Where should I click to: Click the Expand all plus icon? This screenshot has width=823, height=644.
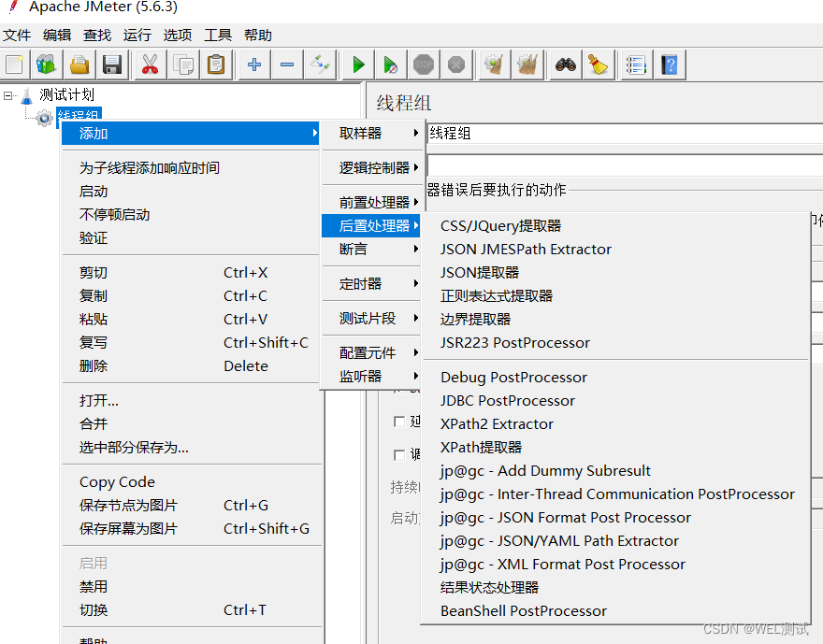point(254,64)
